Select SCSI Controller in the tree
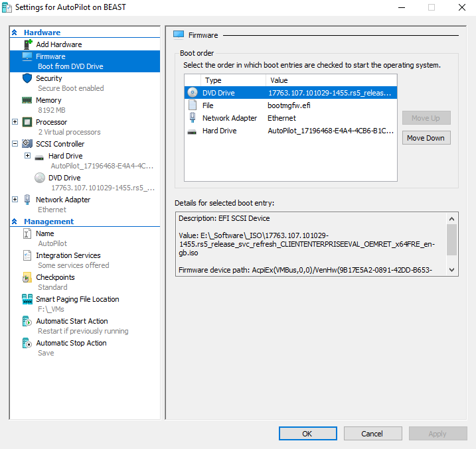476x449 pixels. [60, 144]
